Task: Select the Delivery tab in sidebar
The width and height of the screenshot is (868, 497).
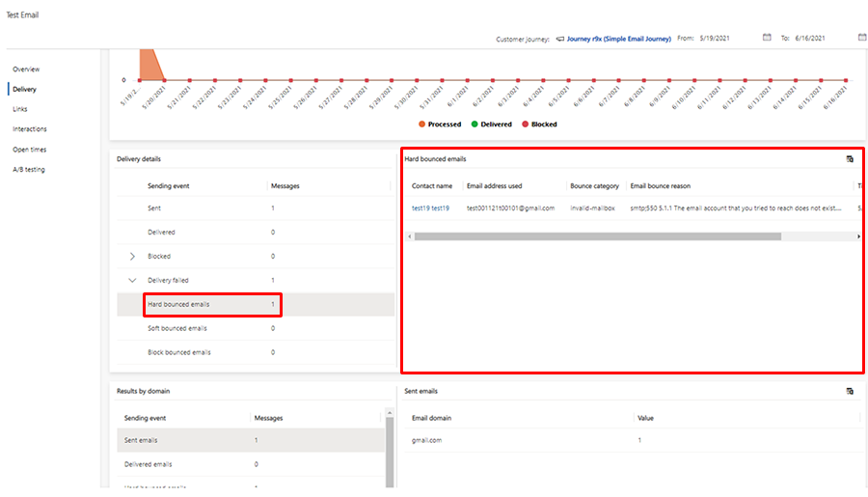Action: [24, 89]
